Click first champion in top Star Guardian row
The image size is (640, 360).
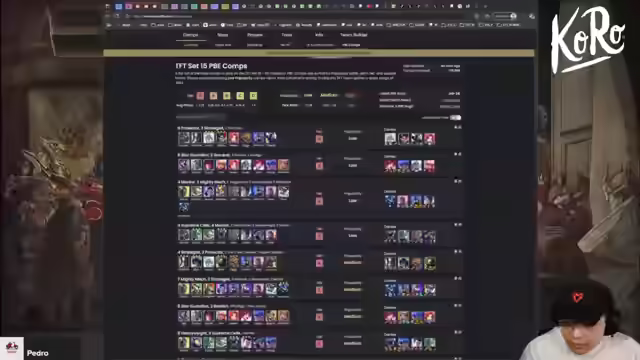point(184,165)
